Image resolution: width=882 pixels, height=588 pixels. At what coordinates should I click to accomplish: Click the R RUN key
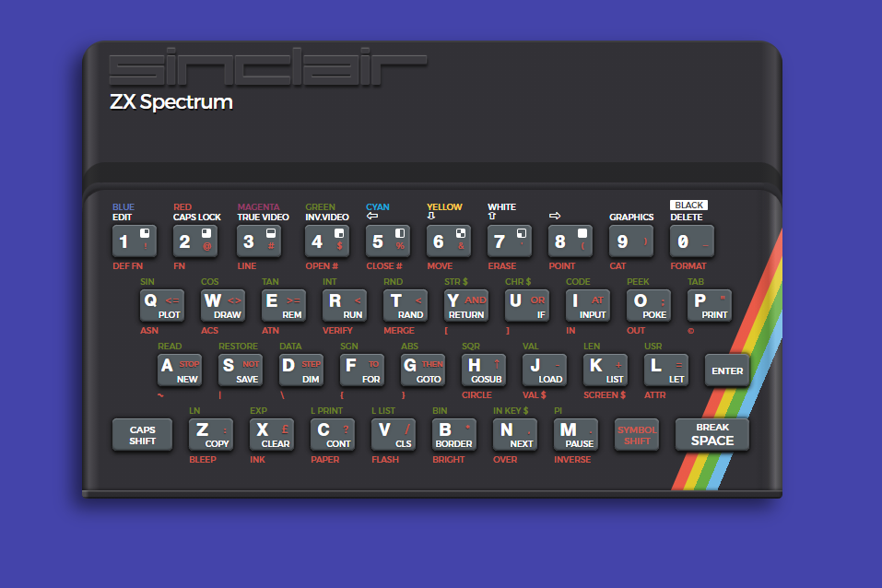pyautogui.click(x=345, y=306)
